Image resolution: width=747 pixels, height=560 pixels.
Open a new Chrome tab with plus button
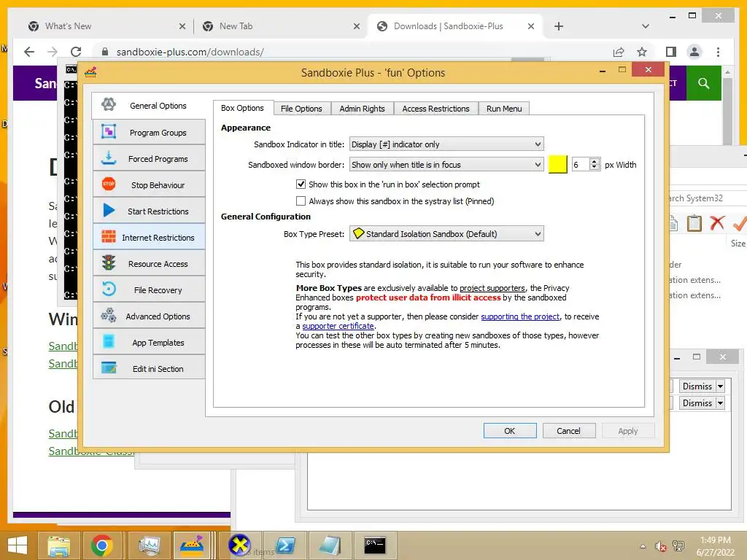click(559, 26)
